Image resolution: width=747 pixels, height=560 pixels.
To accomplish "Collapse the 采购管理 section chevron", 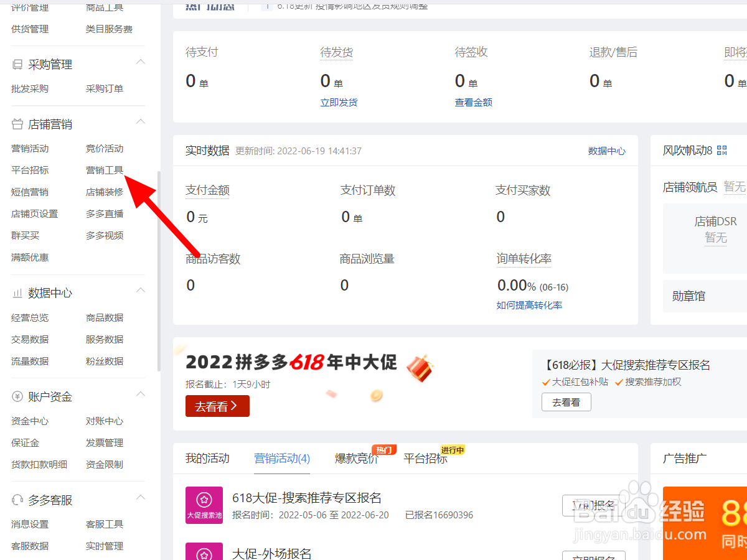I will tap(141, 62).
